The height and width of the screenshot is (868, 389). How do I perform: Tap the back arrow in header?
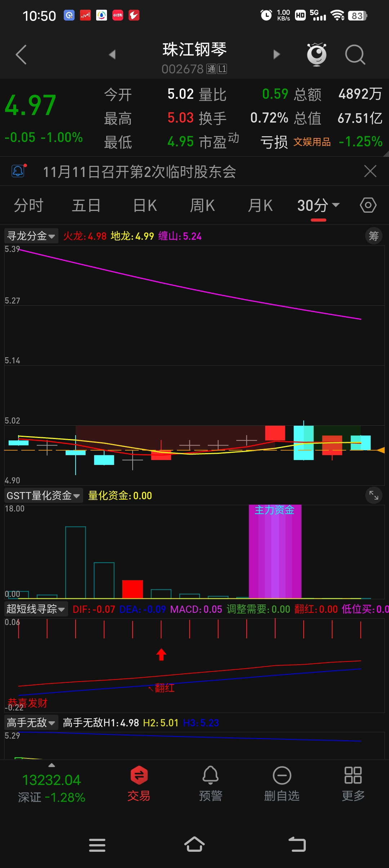(21, 55)
